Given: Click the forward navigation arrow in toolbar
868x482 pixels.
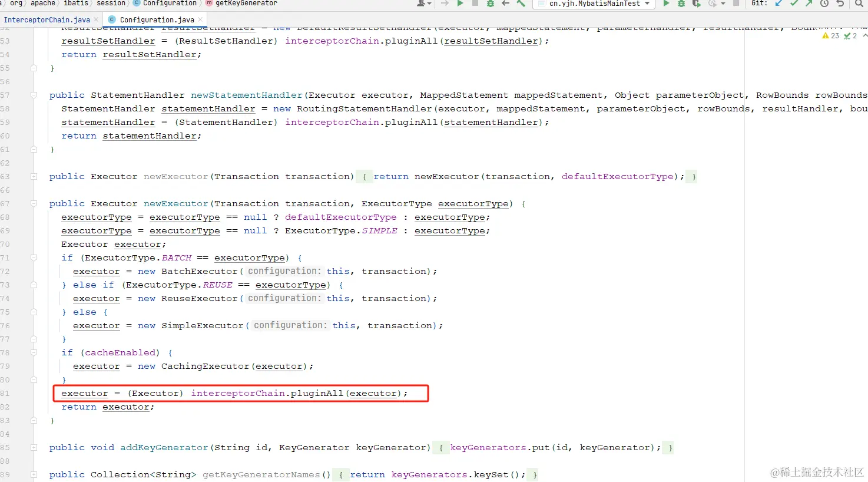Looking at the screenshot, I should click(445, 4).
